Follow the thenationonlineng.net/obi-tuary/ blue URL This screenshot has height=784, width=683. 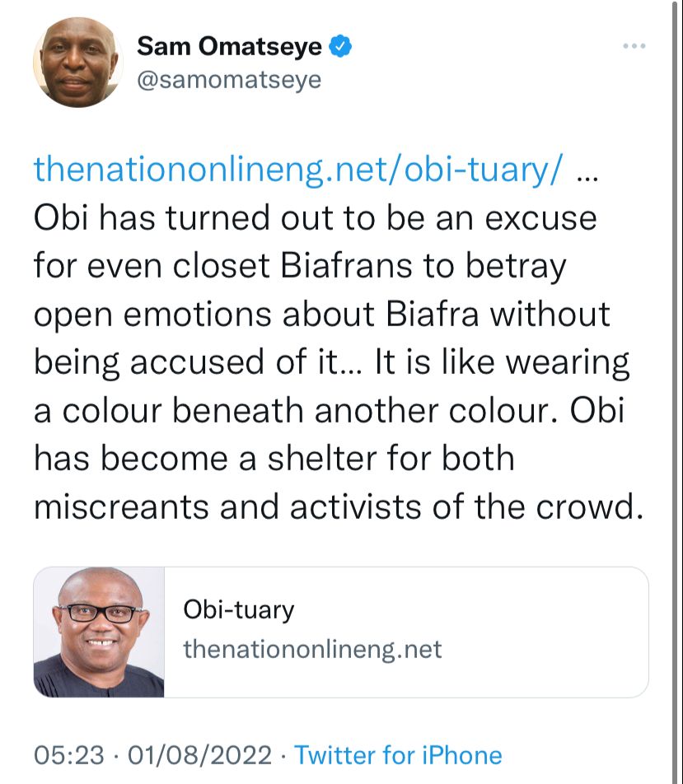tap(298, 169)
